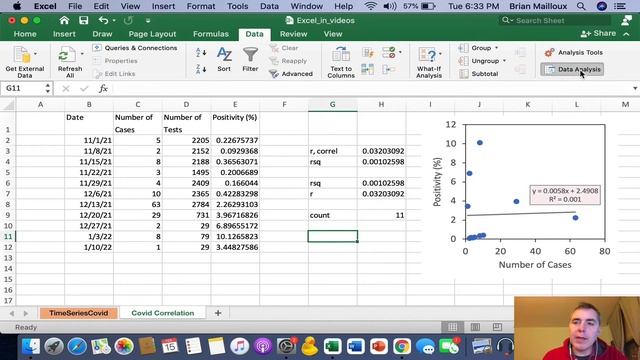Open TimeSeriesCovid sheet tab
Image resolution: width=640 pixels, height=360 pixels.
[78, 313]
